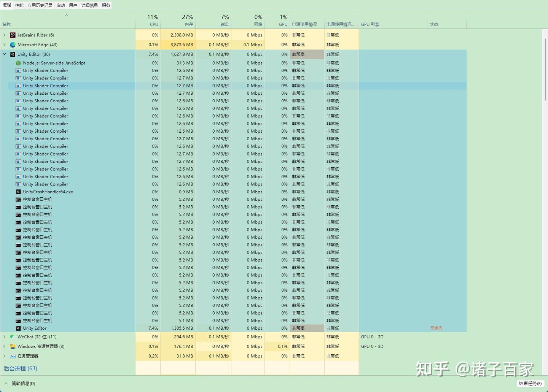Click the Windows 资源管理器 folder icon

tap(13, 346)
